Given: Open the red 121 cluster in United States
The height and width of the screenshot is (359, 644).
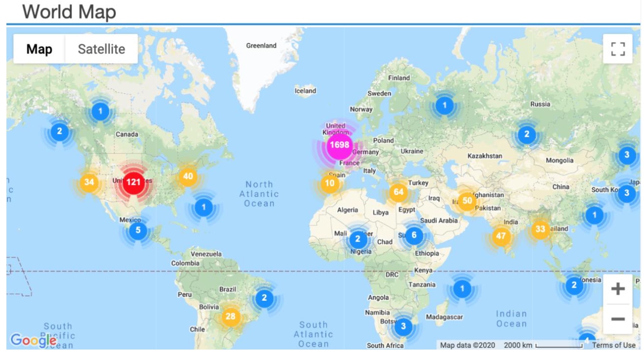Looking at the screenshot, I should (133, 182).
